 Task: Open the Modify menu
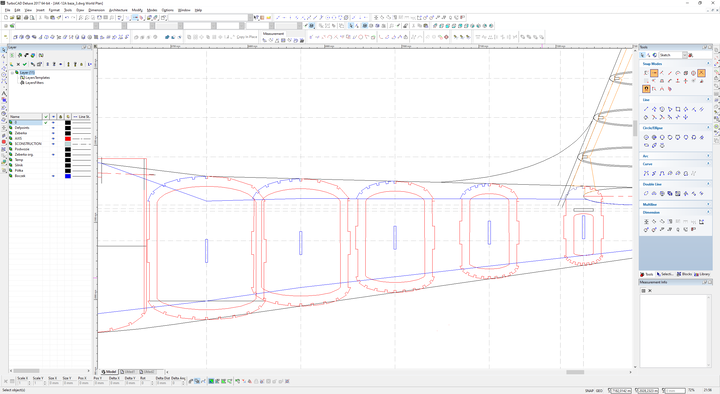[137, 10]
